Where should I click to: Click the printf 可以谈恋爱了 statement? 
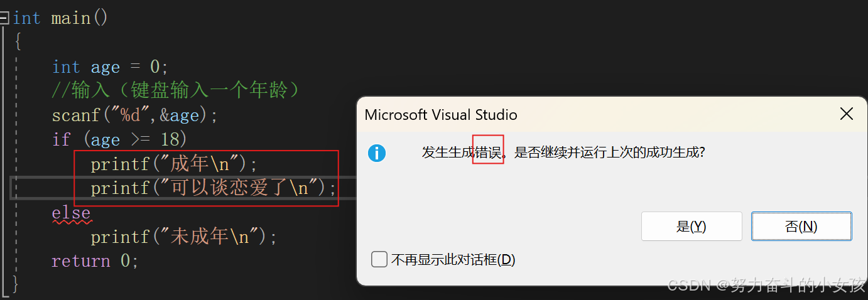[214, 188]
